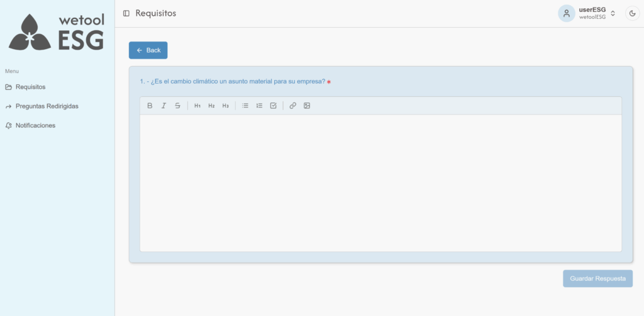Set Heading 2 style
The width and height of the screenshot is (644, 316).
[211, 106]
